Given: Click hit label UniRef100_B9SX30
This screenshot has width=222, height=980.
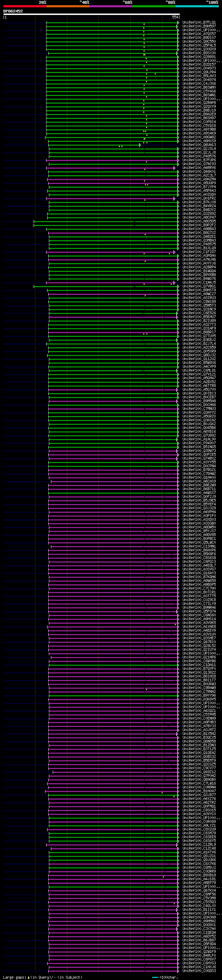Looking at the screenshot, I should tap(199, 53).
